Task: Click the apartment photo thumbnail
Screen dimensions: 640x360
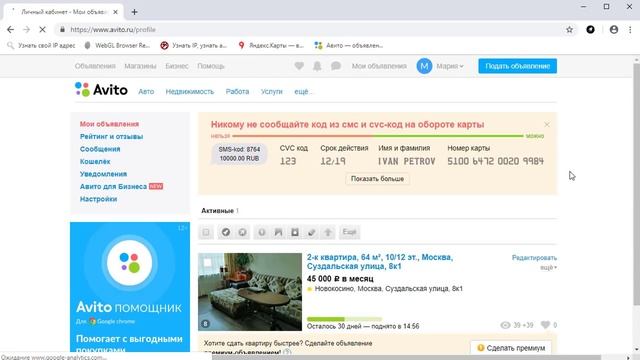Action: point(250,291)
